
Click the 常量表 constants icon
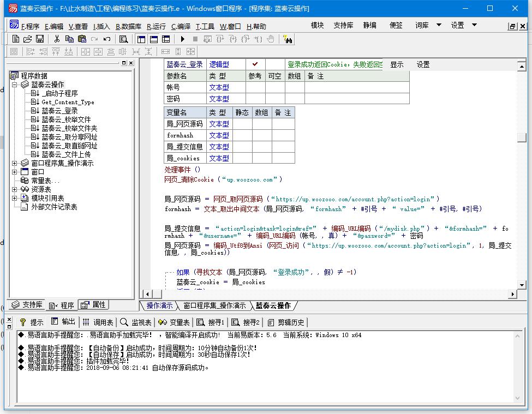pyautogui.click(x=25, y=181)
